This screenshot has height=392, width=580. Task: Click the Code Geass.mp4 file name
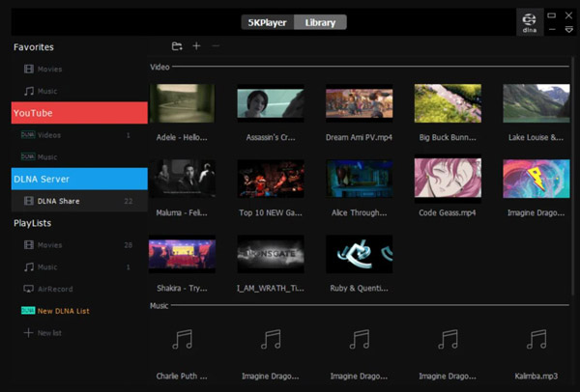point(448,212)
